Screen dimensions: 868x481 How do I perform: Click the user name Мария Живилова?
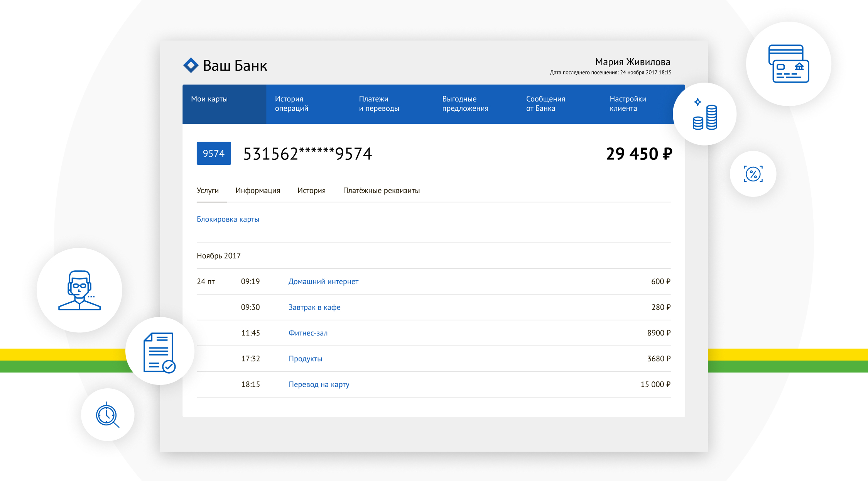coord(632,62)
